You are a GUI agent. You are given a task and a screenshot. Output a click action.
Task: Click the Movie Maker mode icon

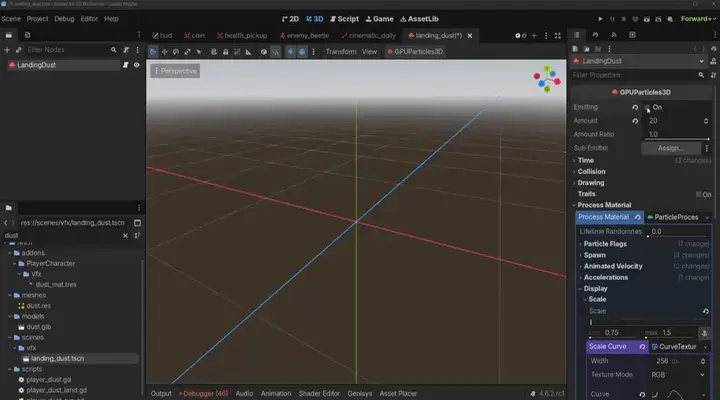(670, 19)
